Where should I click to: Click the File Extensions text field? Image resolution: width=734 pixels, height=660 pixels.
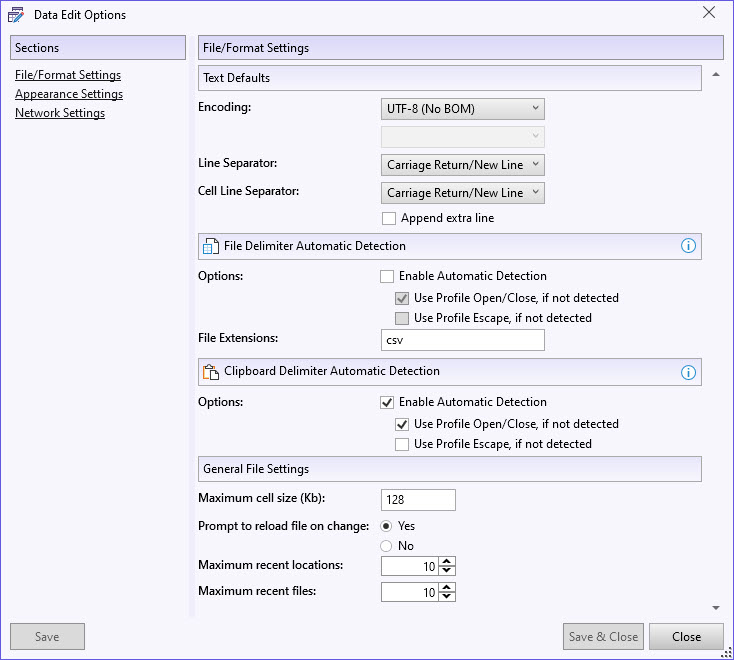463,340
